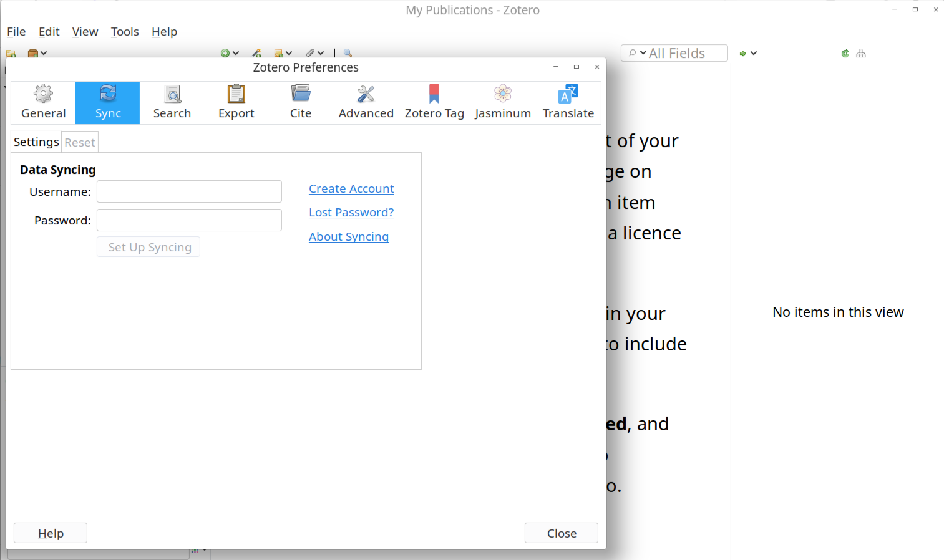Open the Tools menu
Viewport: 944px width, 560px height.
(x=125, y=32)
